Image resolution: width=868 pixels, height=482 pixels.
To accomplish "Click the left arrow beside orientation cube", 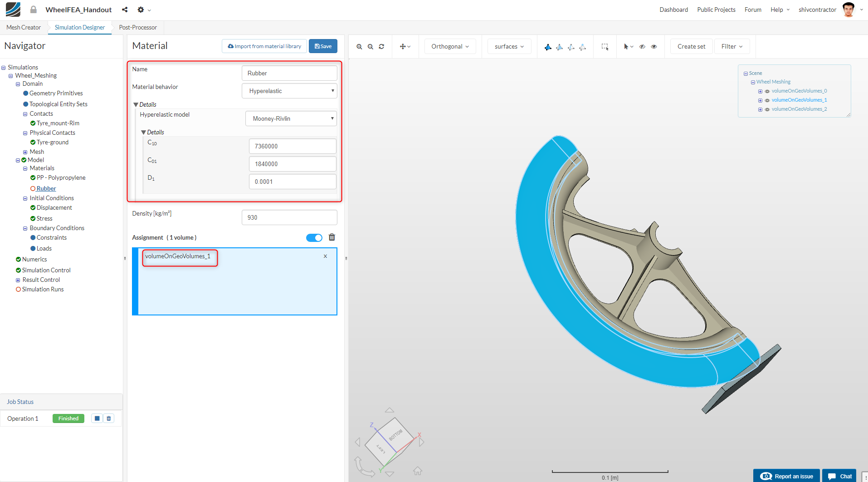I will [357, 442].
